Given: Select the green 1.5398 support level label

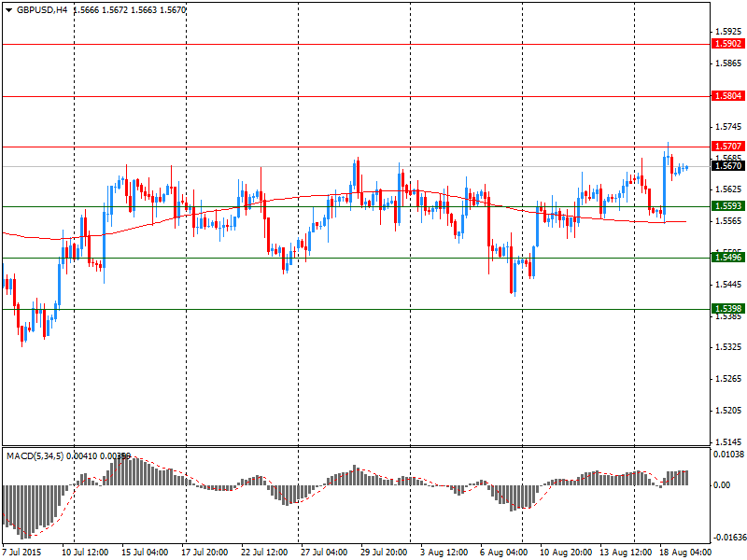Looking at the screenshot, I should [728, 309].
